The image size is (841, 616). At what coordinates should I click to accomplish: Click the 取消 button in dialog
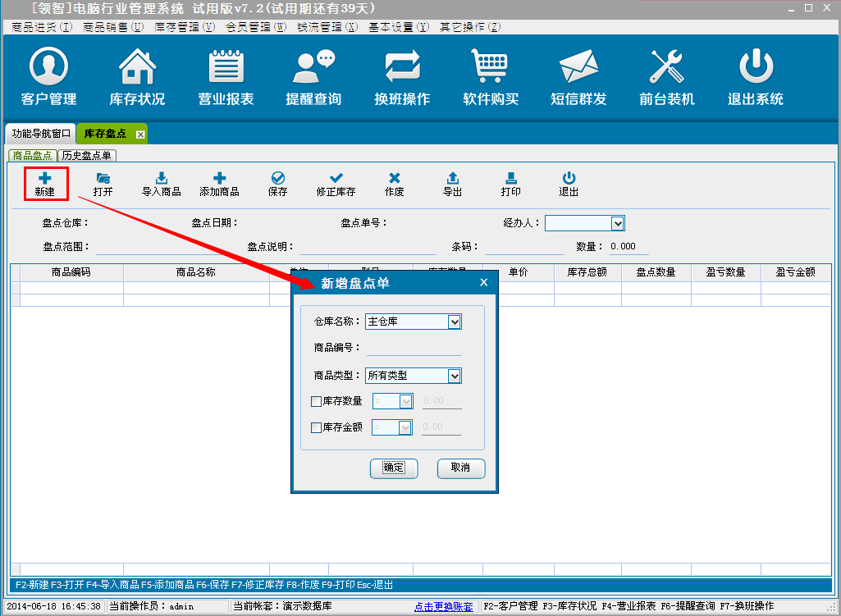[460, 468]
